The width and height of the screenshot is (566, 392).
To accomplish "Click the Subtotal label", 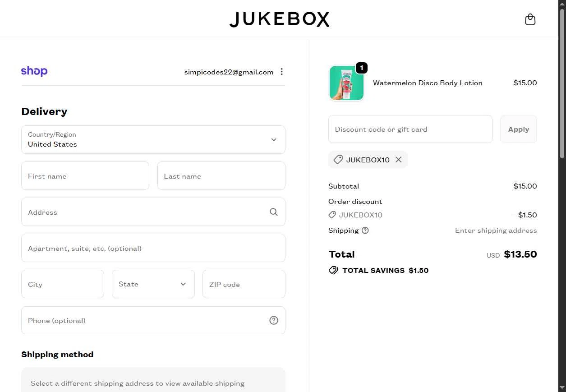I will (x=344, y=186).
